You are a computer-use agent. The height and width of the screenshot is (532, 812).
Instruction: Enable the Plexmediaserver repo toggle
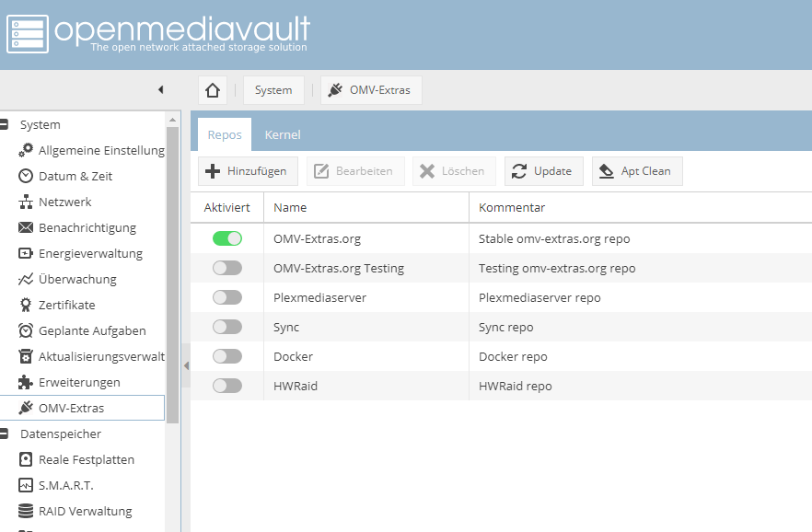click(227, 297)
